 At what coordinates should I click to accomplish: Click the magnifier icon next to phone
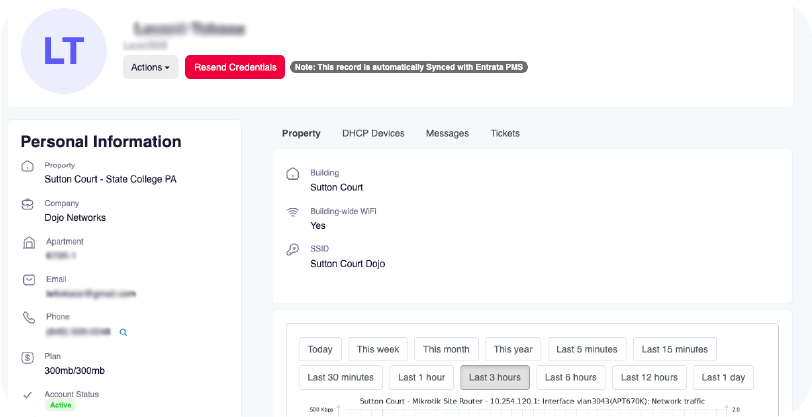pyautogui.click(x=123, y=332)
